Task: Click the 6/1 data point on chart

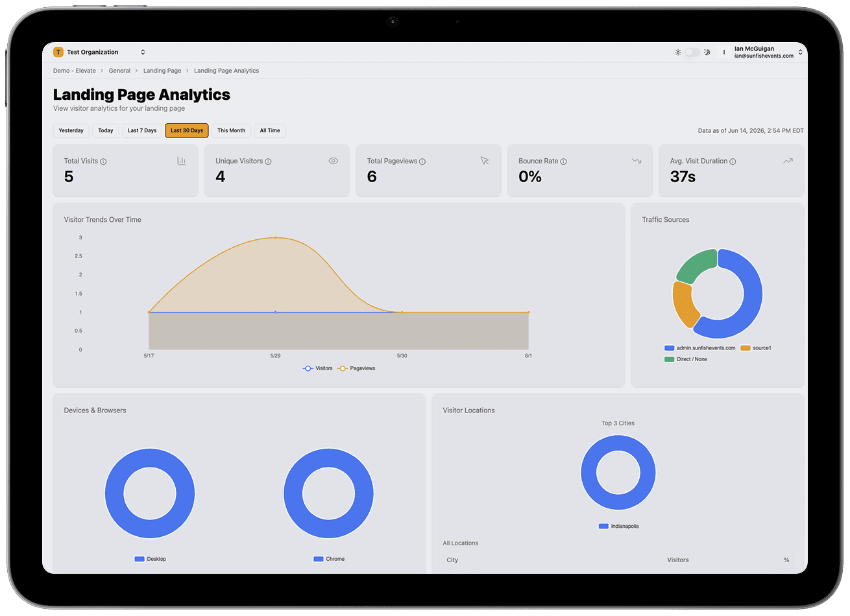Action: pos(529,313)
